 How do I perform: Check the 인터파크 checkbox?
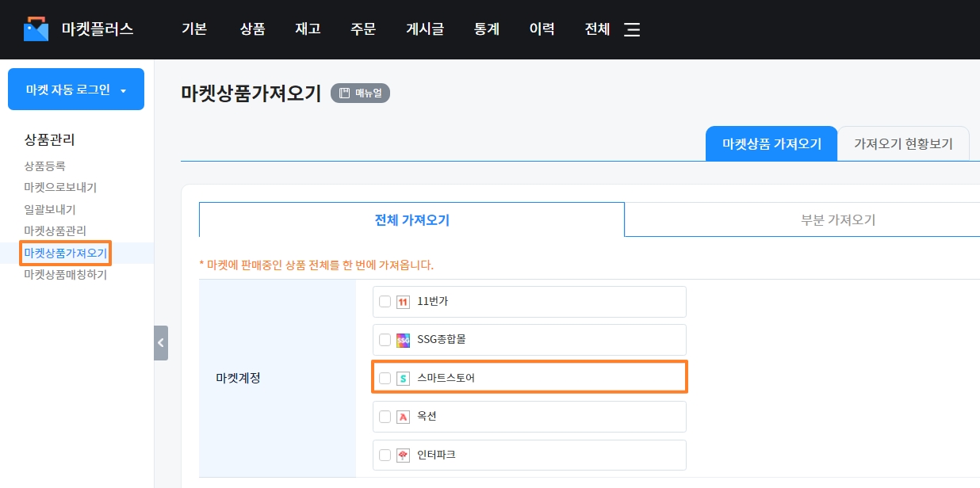pos(385,456)
